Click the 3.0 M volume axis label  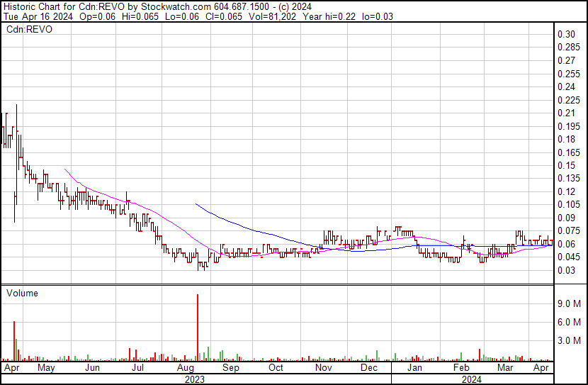point(569,341)
